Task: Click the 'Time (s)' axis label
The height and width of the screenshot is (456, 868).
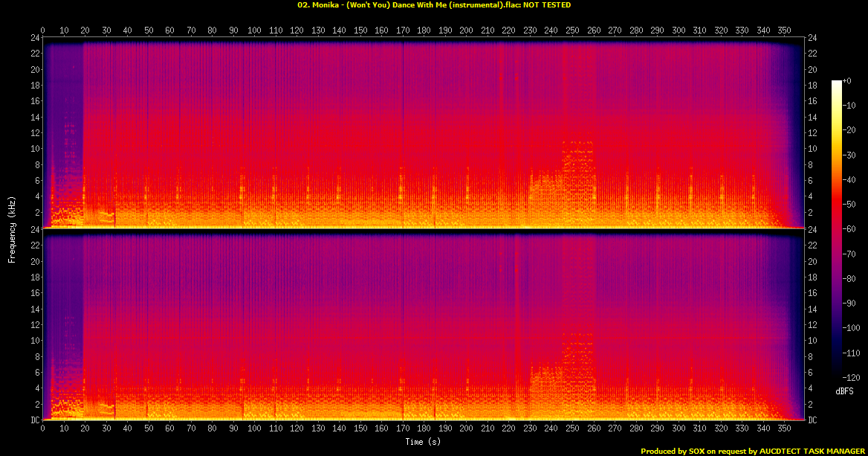Action: click(423, 442)
